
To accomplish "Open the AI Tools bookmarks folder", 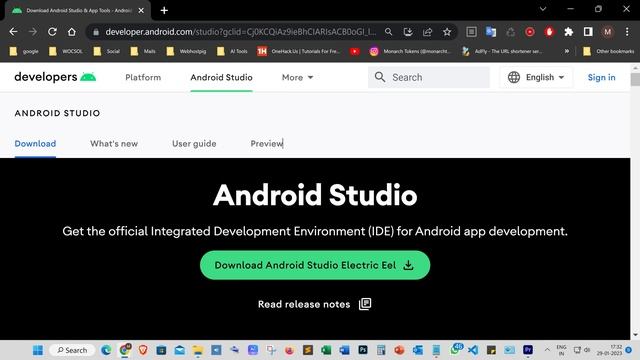I will (x=232, y=51).
